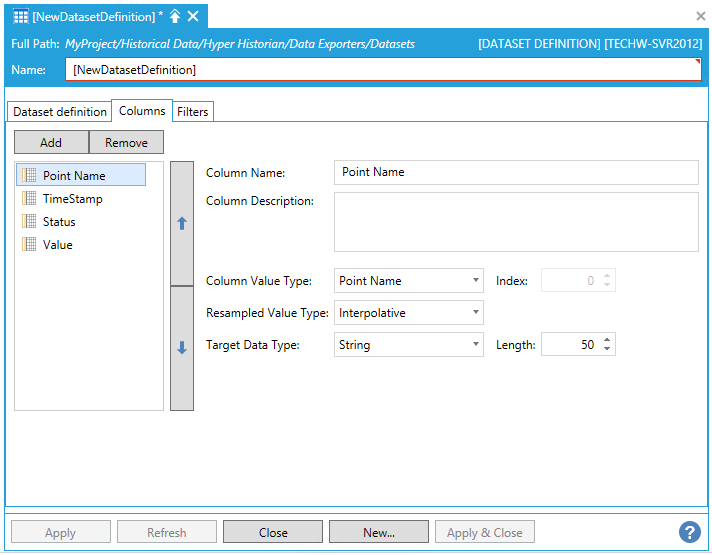Move column up with the up arrow
This screenshot has width=712, height=555.
click(182, 223)
